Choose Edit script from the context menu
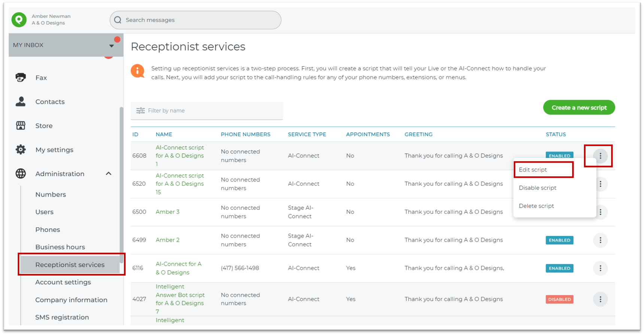This screenshot has height=335, width=644. tap(533, 170)
